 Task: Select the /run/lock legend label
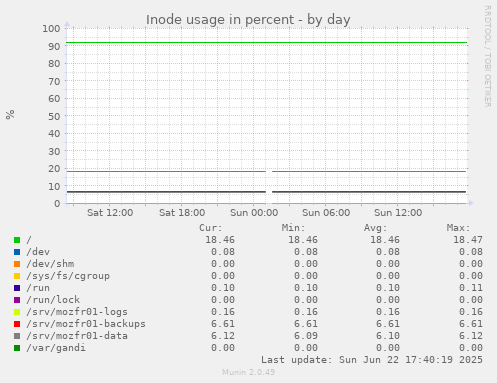pyautogui.click(x=53, y=300)
